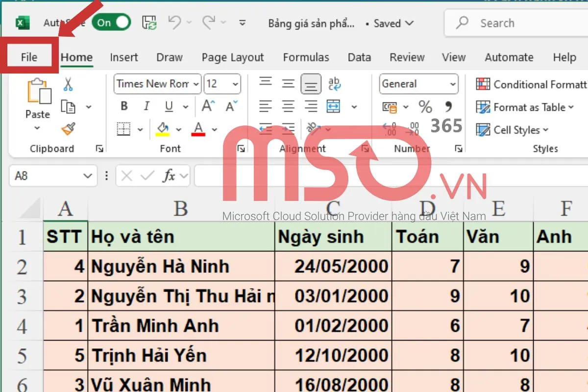Switch to the Formulas tab
The image size is (588, 392).
pyautogui.click(x=306, y=57)
